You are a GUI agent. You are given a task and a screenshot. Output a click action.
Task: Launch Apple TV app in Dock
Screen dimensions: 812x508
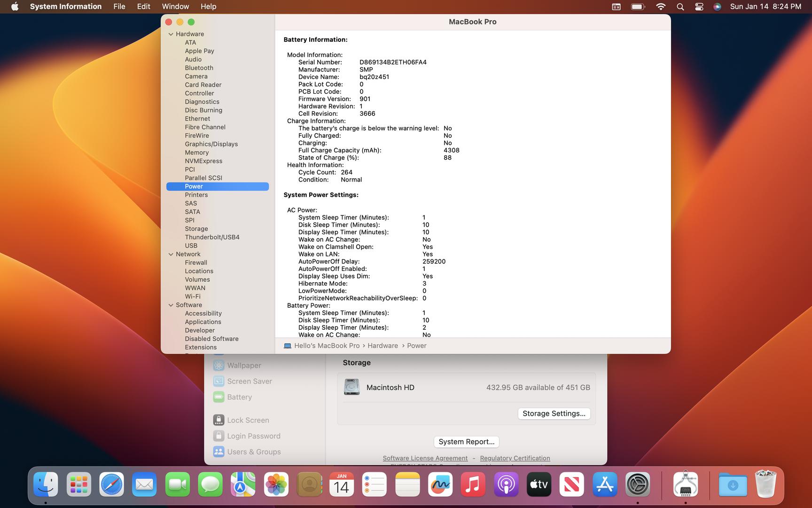(x=539, y=484)
